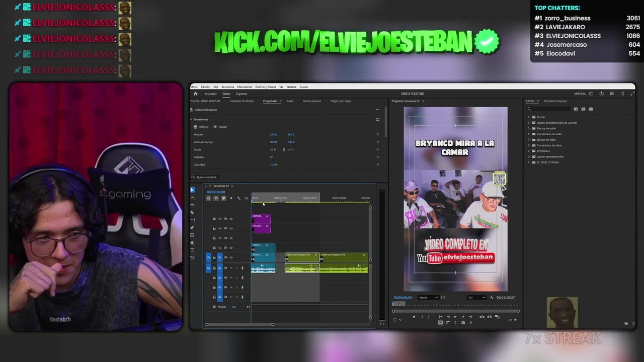The image size is (644, 362).
Task: Click the Effects search field
Action: (x=548, y=109)
